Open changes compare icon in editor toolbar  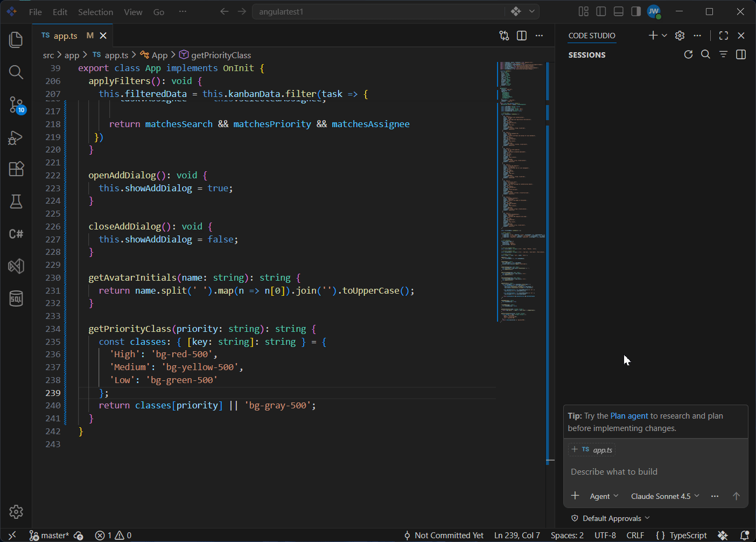pos(504,36)
